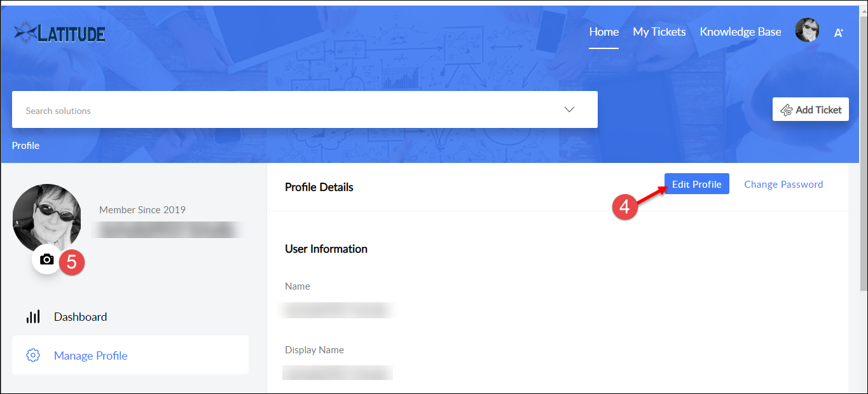Click the Manage Profile gear icon

pyautogui.click(x=33, y=355)
